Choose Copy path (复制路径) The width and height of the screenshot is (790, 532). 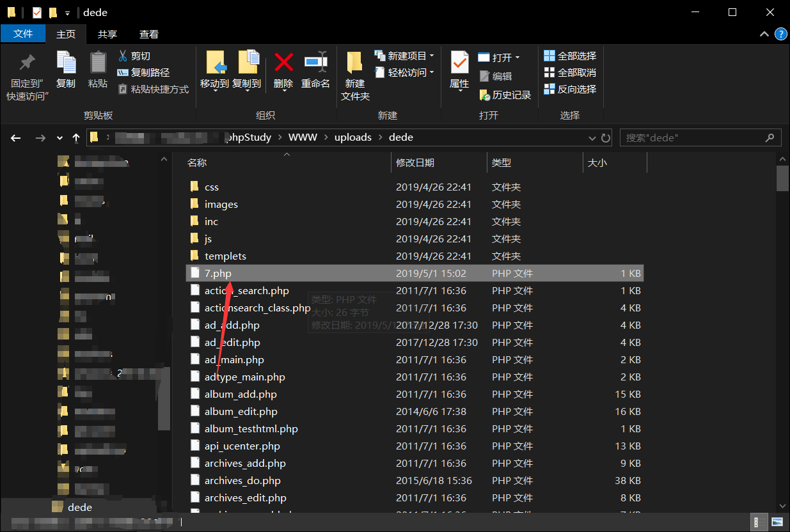tap(143, 73)
